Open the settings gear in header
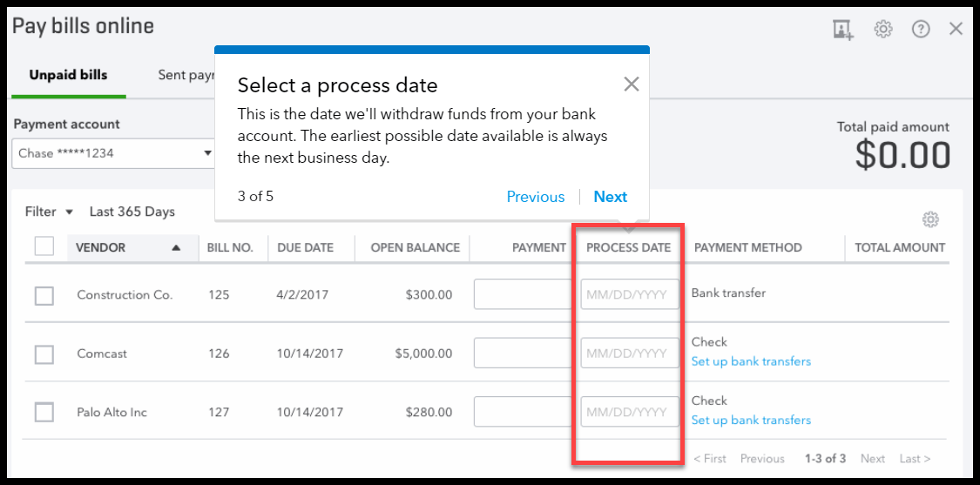980x485 pixels. coord(883,29)
